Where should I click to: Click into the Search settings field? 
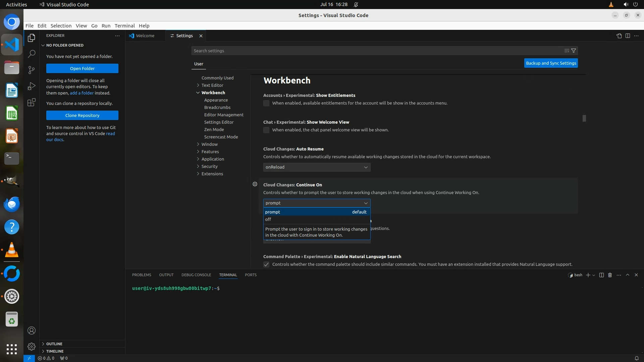(376, 51)
